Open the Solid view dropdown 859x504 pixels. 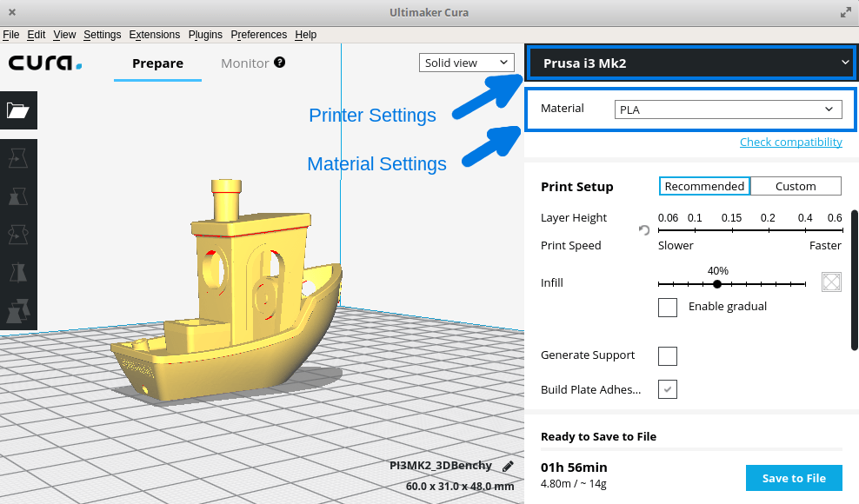click(466, 63)
